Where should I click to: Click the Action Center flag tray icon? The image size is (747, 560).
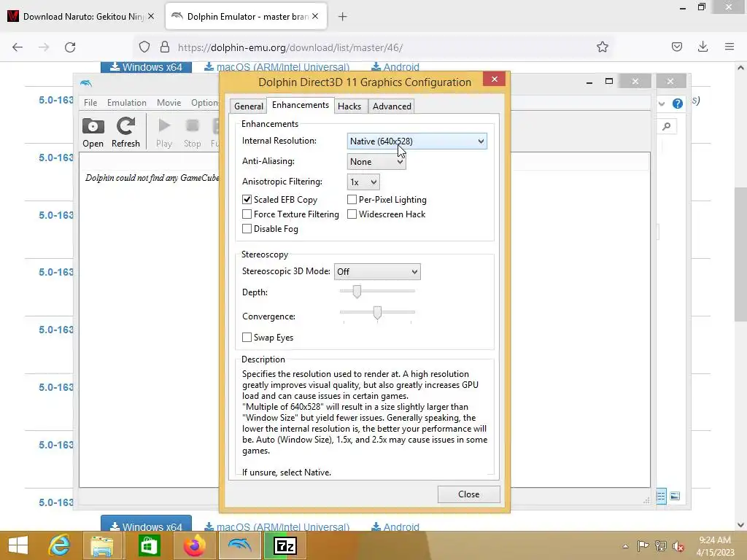[643, 546]
